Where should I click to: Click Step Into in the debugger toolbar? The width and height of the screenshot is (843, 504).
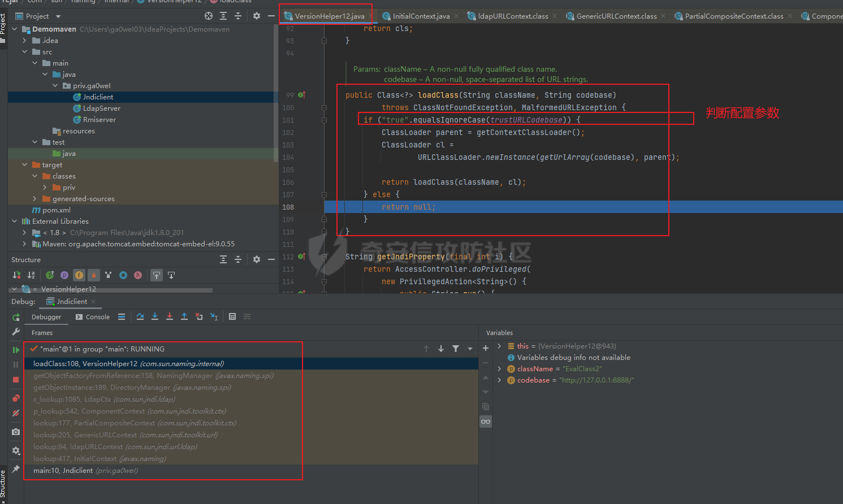pyautogui.click(x=155, y=316)
